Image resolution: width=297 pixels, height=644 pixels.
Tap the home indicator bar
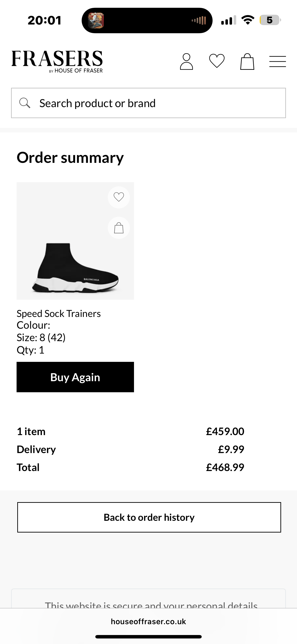pyautogui.click(x=148, y=637)
